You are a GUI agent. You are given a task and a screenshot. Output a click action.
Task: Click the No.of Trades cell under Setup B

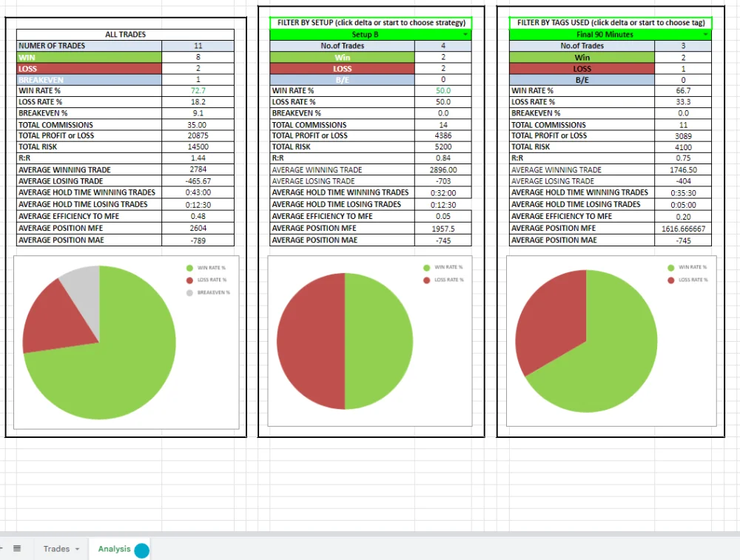click(342, 46)
